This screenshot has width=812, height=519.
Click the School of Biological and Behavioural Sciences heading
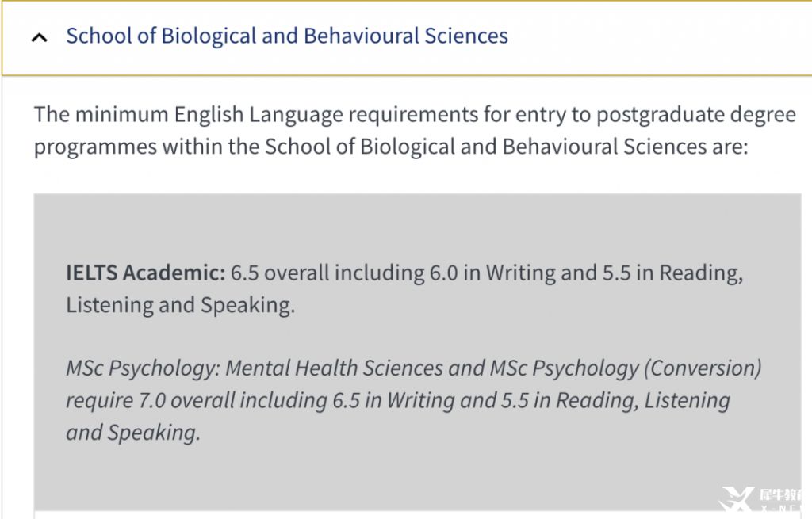pyautogui.click(x=287, y=36)
